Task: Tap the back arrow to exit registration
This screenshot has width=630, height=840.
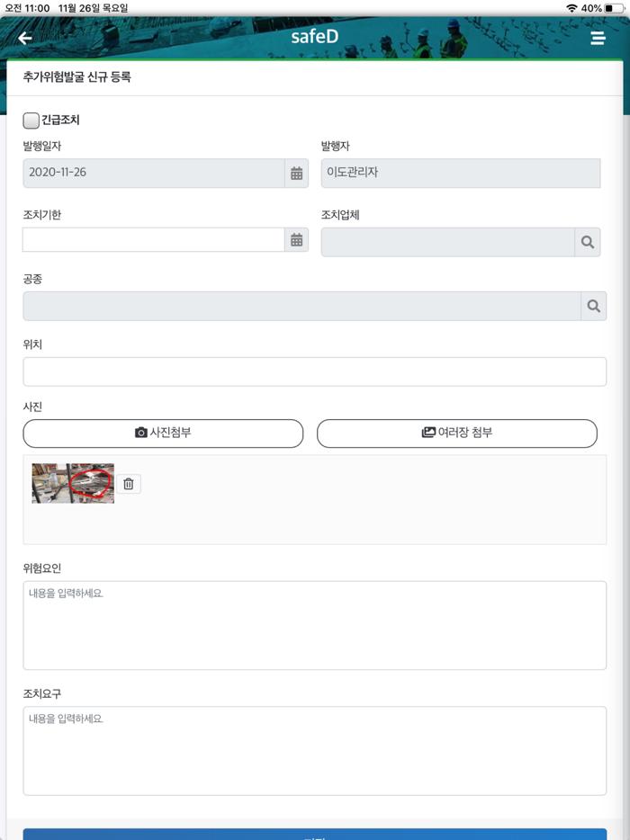Action: 23,39
